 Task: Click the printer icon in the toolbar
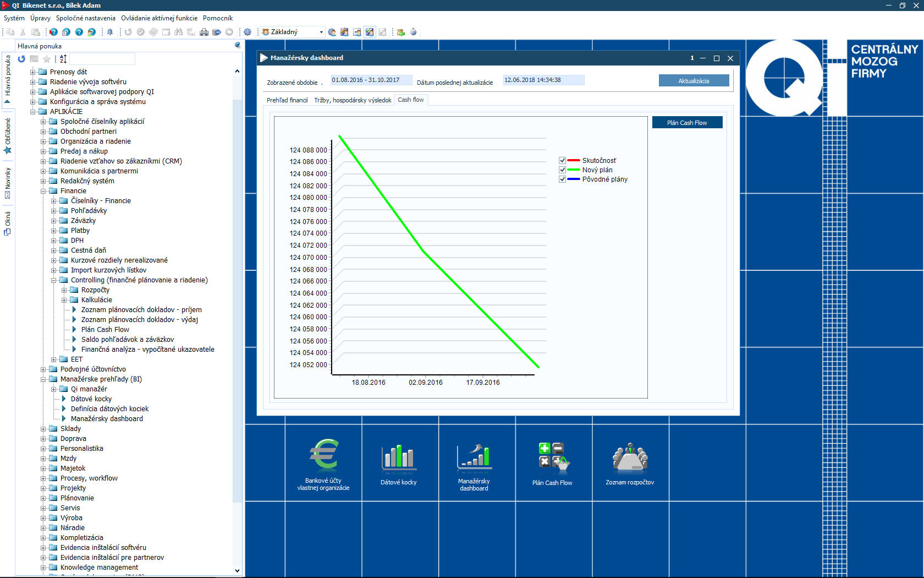[204, 32]
